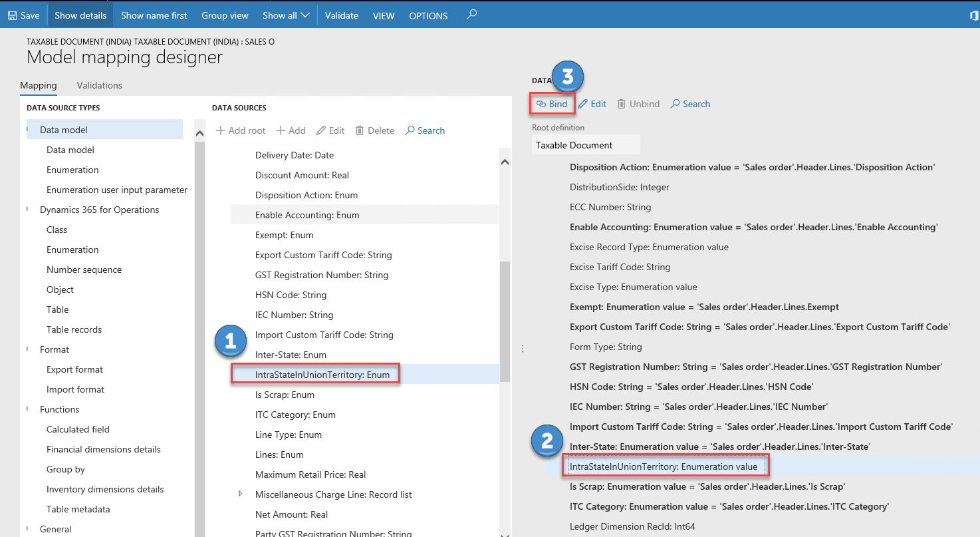Select DistributionSide: Integer model field
The width and height of the screenshot is (980, 537).
point(620,187)
